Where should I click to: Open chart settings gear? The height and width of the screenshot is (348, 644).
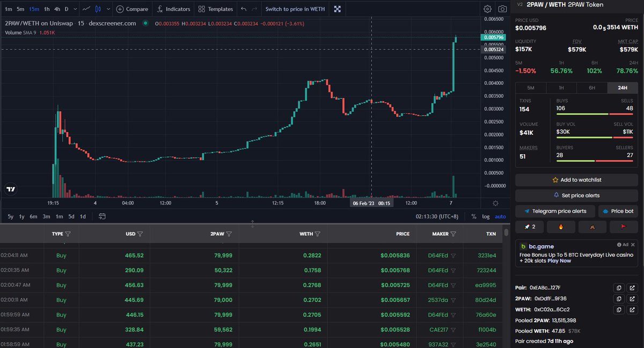coord(487,9)
